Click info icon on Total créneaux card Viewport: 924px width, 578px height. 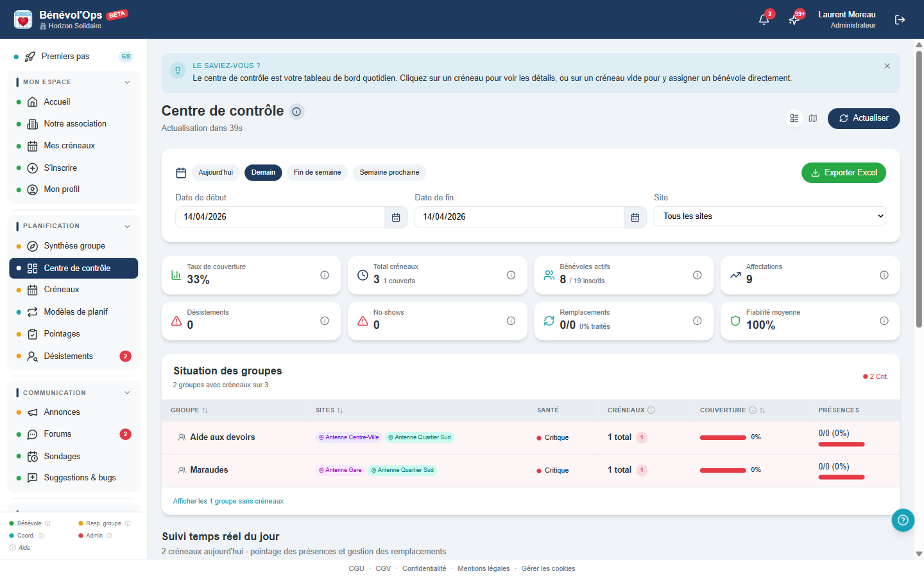click(511, 275)
